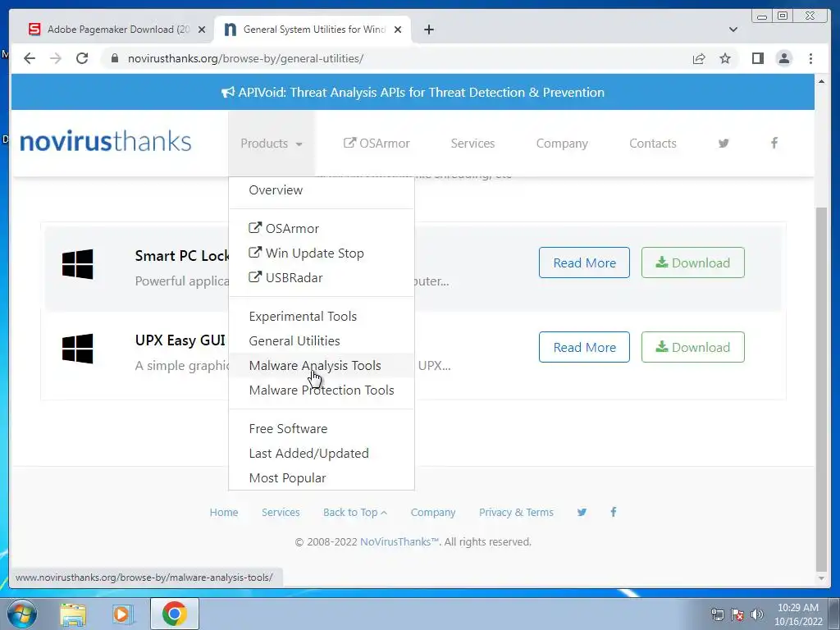Click the Back to Top footer link
The height and width of the screenshot is (630, 840).
point(354,512)
